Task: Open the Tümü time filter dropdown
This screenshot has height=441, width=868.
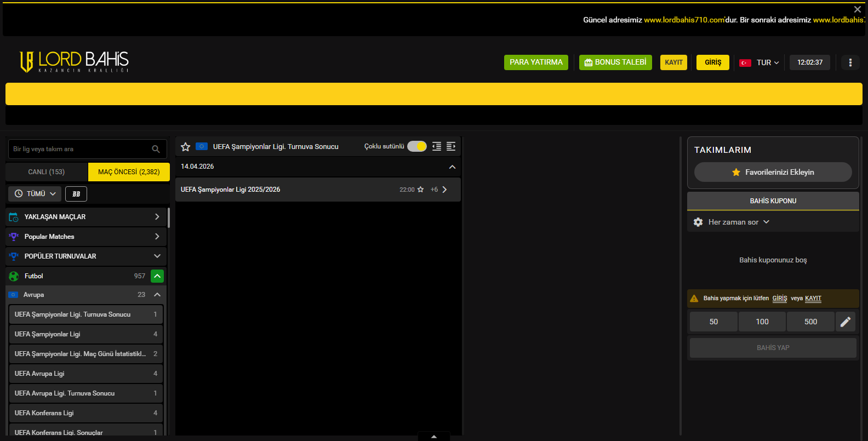Action: click(36, 194)
